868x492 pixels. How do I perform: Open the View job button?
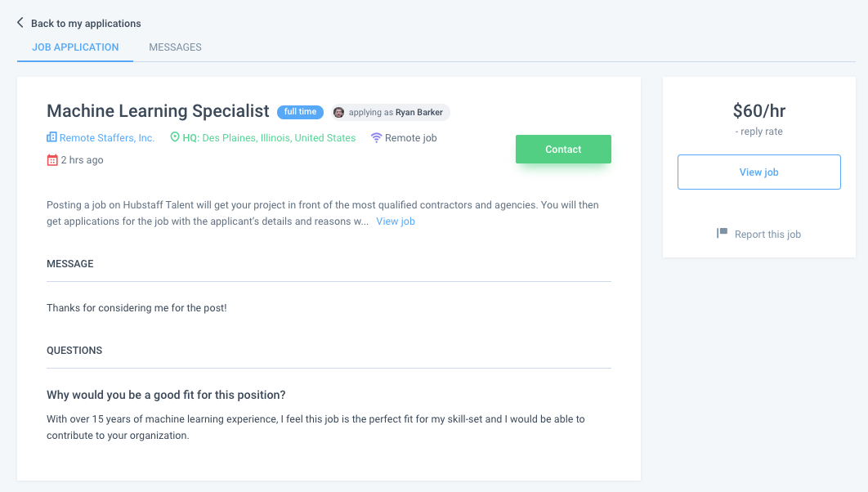[759, 172]
